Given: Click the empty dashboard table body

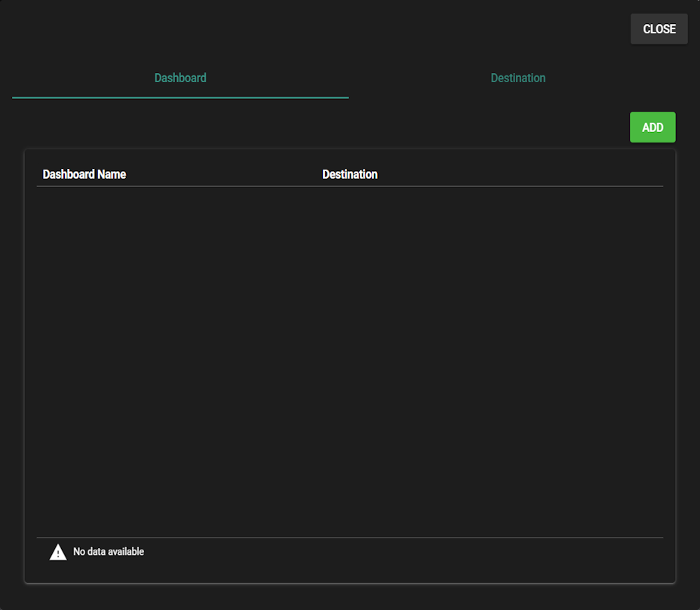Looking at the screenshot, I should [350, 362].
